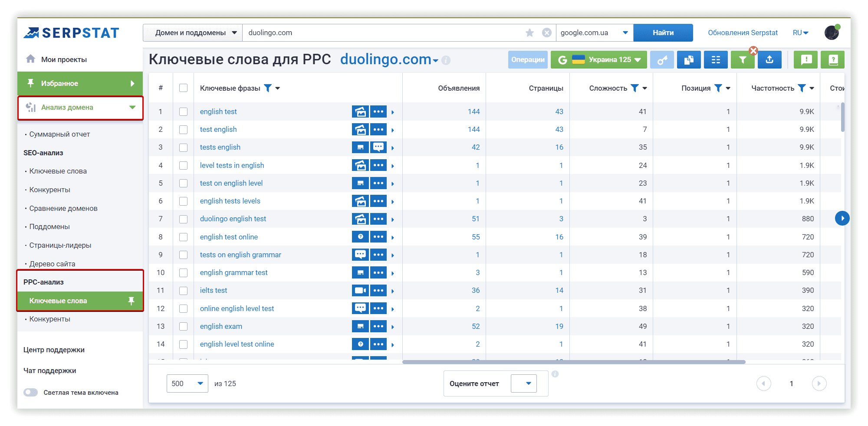Open Чат поддержки link
Image resolution: width=868 pixels, height=426 pixels.
49,370
